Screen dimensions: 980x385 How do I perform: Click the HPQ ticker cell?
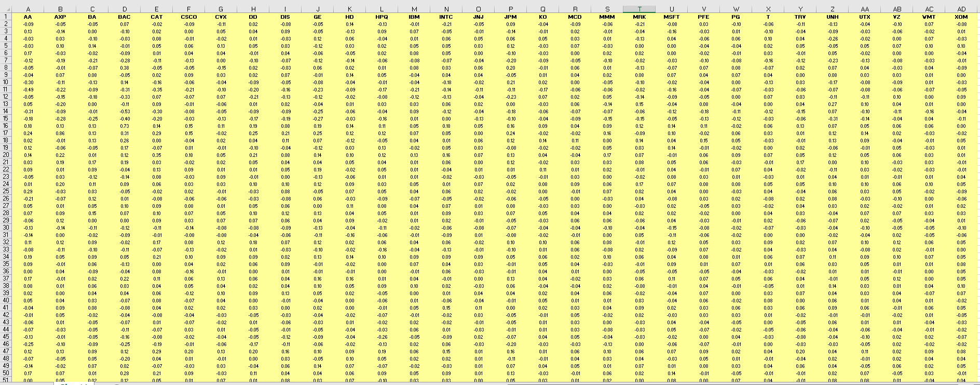coord(382,17)
